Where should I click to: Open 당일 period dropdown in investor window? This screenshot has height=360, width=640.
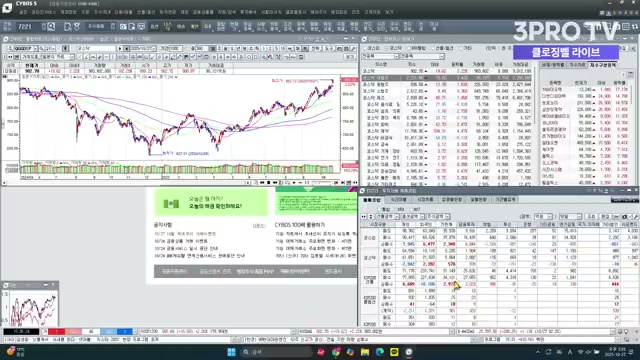pos(570,216)
